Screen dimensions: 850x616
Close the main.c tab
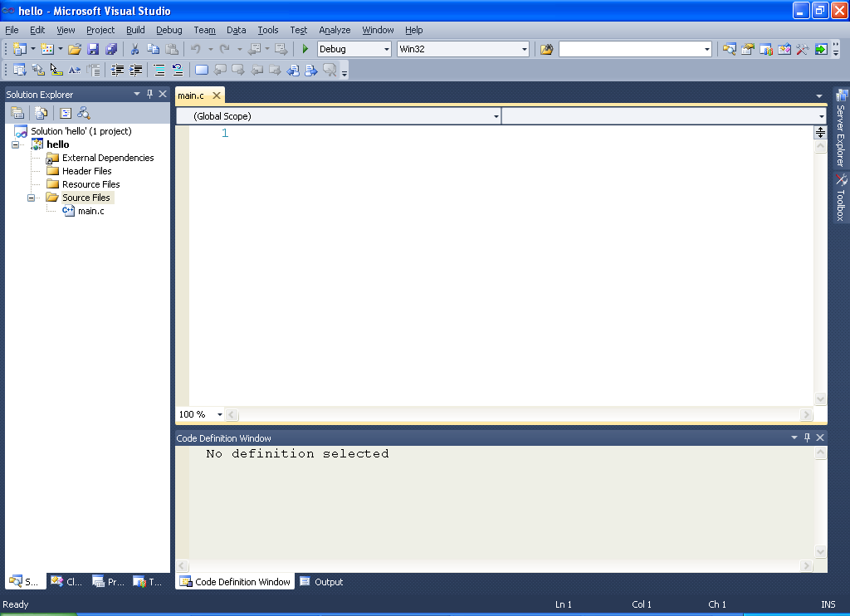[x=217, y=96]
